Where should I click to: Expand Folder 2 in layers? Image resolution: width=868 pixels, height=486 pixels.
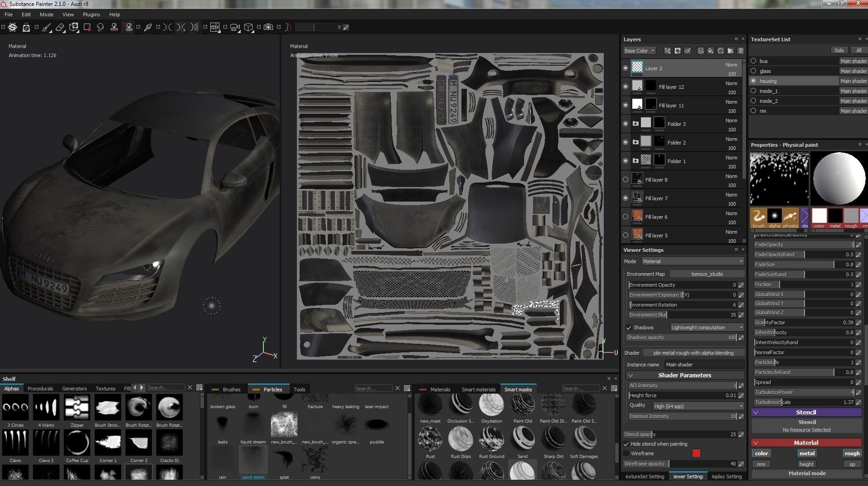pos(635,142)
